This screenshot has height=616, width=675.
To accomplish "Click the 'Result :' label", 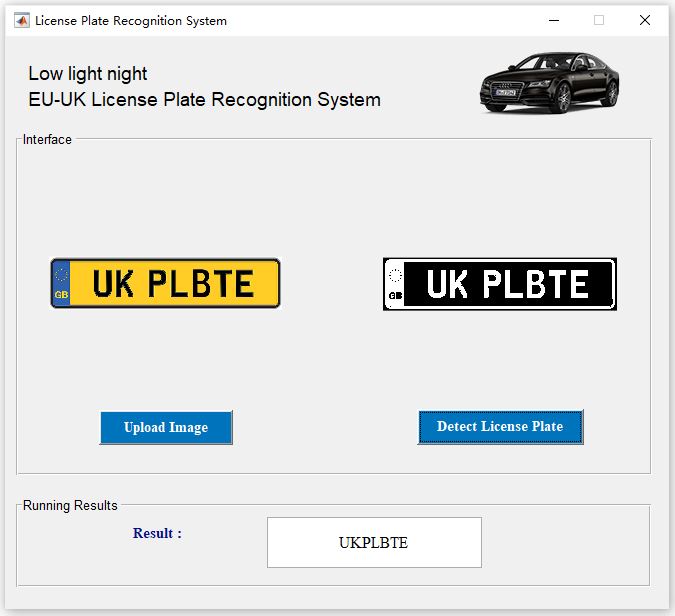I will click(157, 533).
